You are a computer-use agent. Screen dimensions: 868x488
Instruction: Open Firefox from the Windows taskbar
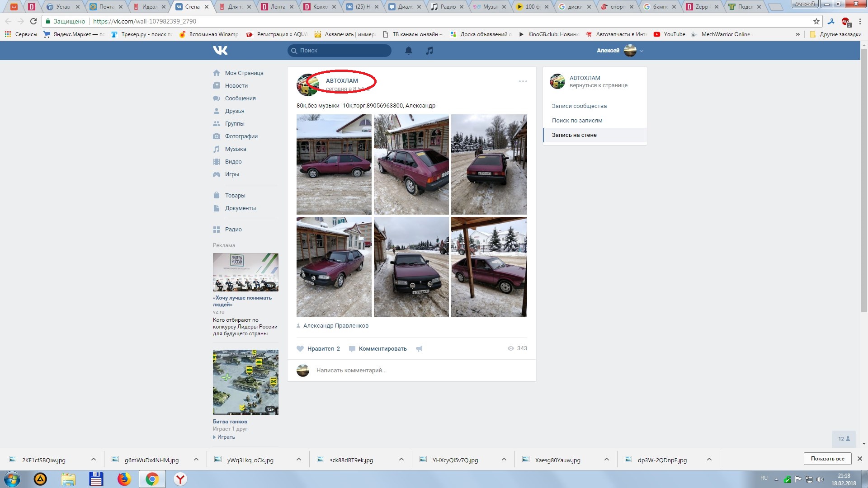124,479
